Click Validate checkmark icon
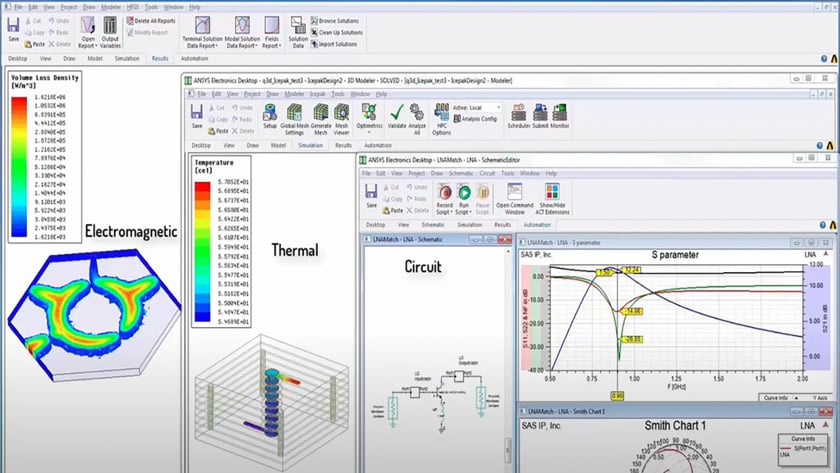Viewport: 840px width, 473px height. [397, 116]
